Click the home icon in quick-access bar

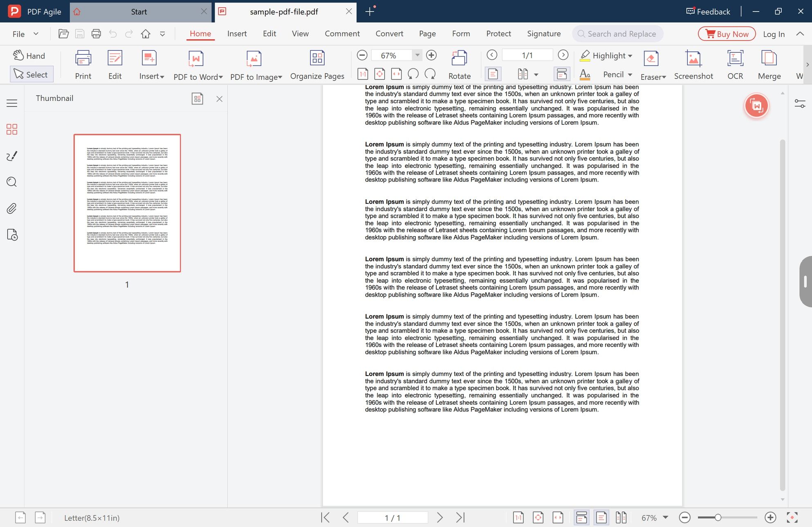click(146, 34)
